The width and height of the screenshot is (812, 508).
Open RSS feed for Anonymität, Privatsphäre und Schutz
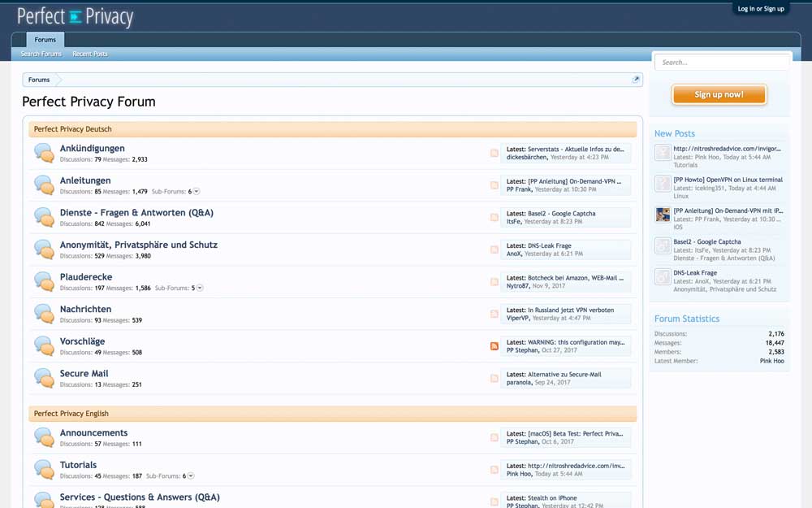[x=494, y=250]
